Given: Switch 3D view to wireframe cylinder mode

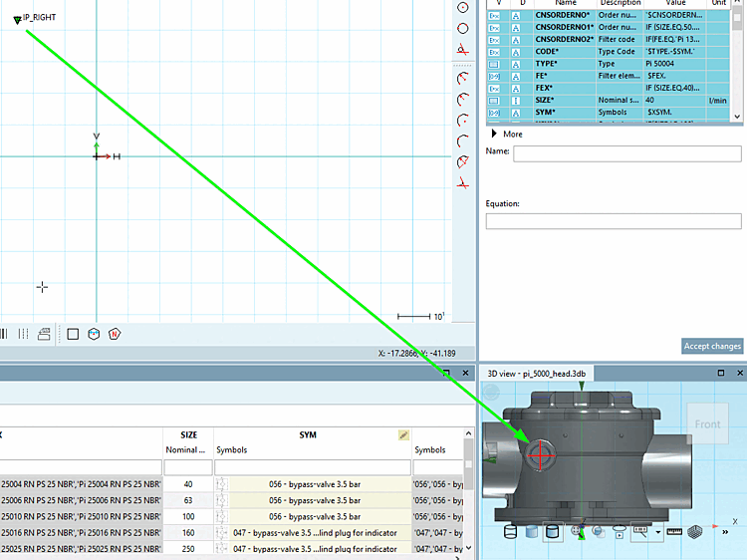Looking at the screenshot, I should click(510, 532).
